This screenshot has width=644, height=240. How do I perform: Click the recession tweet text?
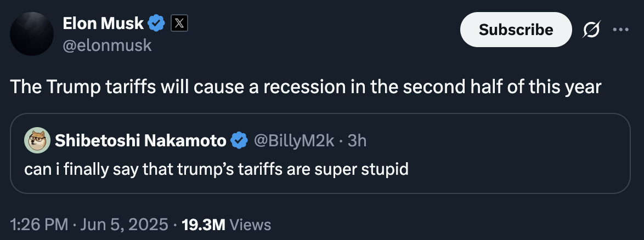[x=306, y=87]
